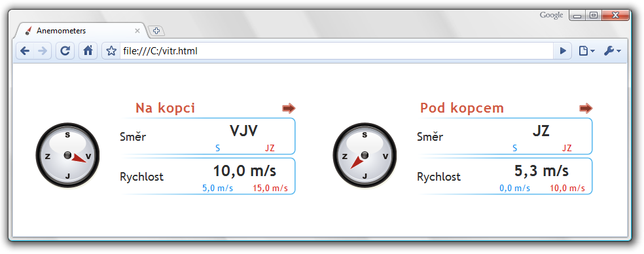
Task: Click the Na kopci heading
Action: [165, 108]
